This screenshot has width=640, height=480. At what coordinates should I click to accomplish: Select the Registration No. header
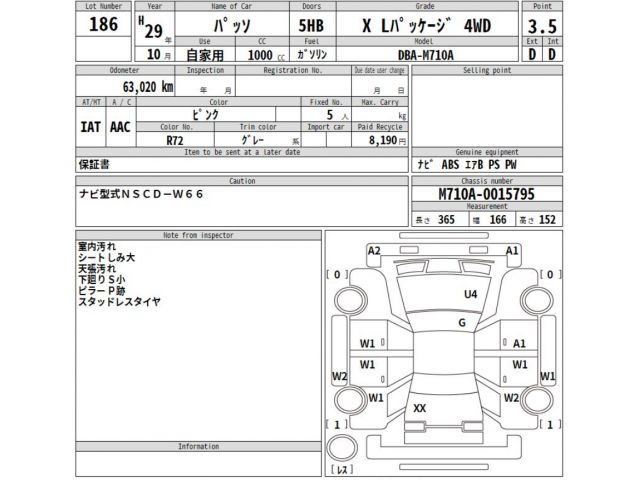coord(293,70)
